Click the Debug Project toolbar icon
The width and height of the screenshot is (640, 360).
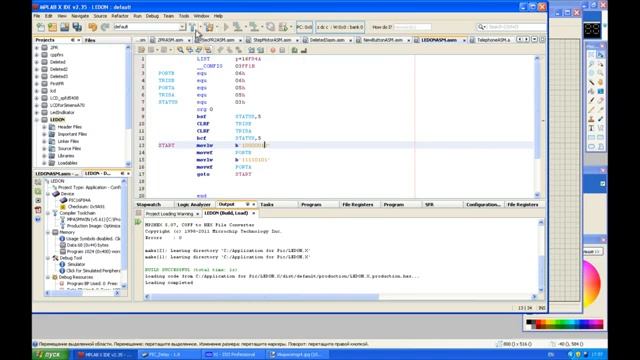(283, 27)
